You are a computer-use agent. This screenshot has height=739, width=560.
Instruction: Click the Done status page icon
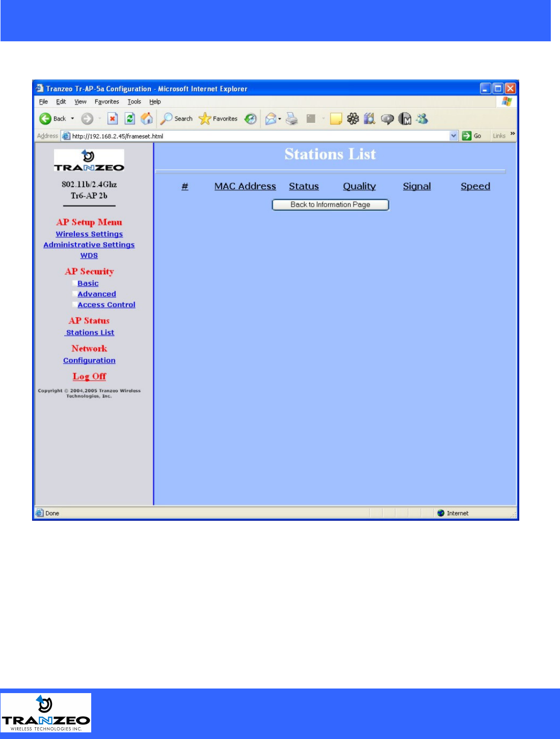[39, 513]
